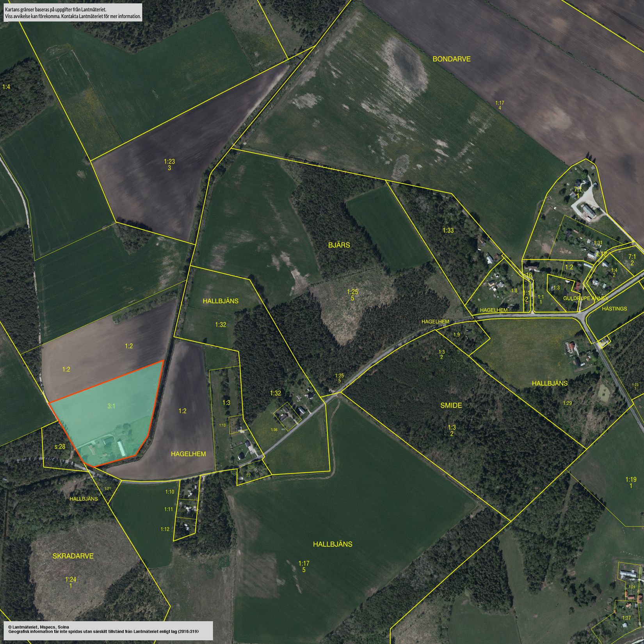
Task: Select the triangular parcel labeled 1:9
Action: pyautogui.click(x=457, y=334)
